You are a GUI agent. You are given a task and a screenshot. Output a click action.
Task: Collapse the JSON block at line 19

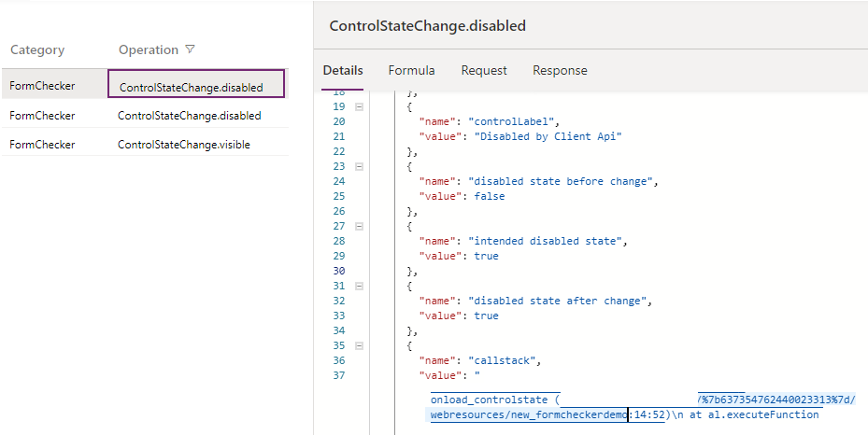coord(359,106)
